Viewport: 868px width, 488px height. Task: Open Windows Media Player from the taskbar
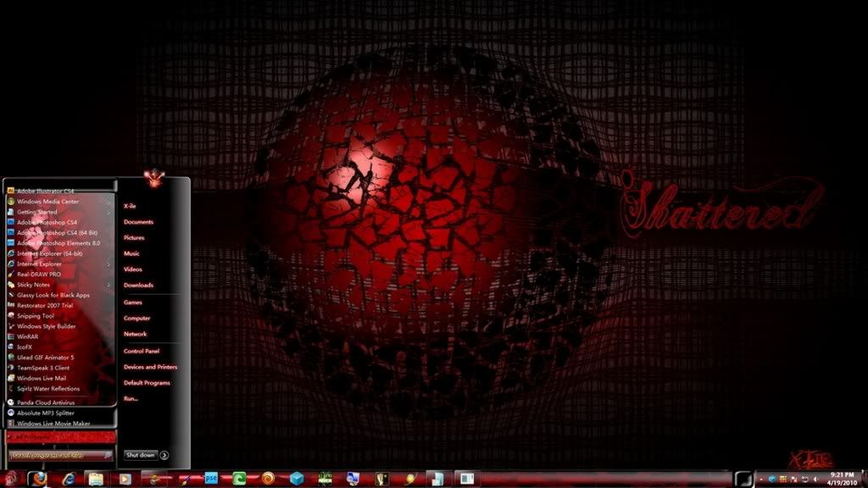[x=125, y=479]
